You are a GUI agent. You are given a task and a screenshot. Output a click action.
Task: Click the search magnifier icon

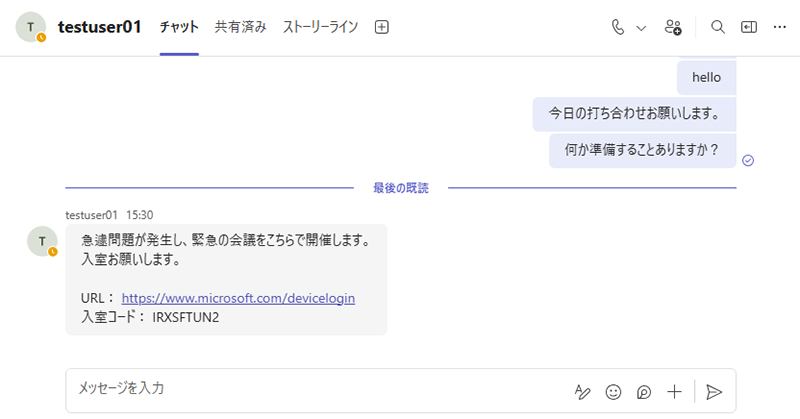(x=717, y=27)
